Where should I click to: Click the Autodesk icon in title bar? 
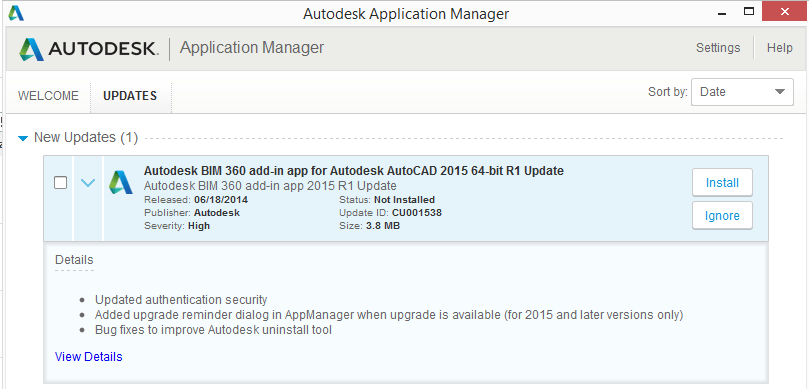click(16, 13)
